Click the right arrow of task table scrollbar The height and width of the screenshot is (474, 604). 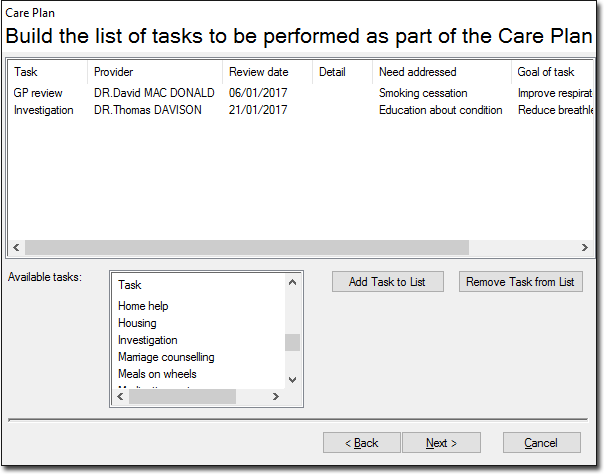click(585, 248)
